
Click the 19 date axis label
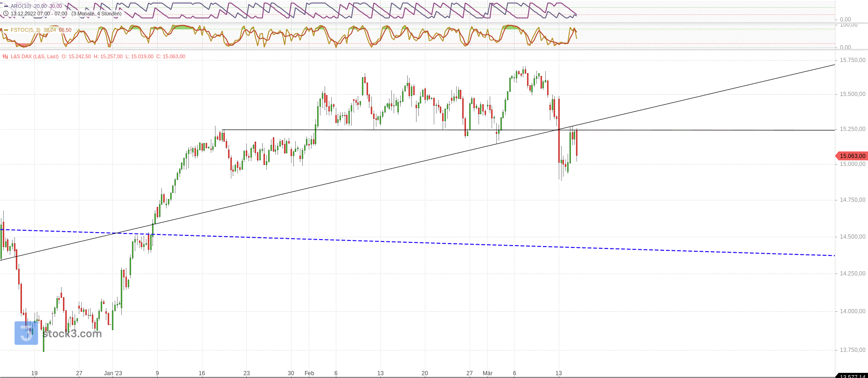(35, 373)
